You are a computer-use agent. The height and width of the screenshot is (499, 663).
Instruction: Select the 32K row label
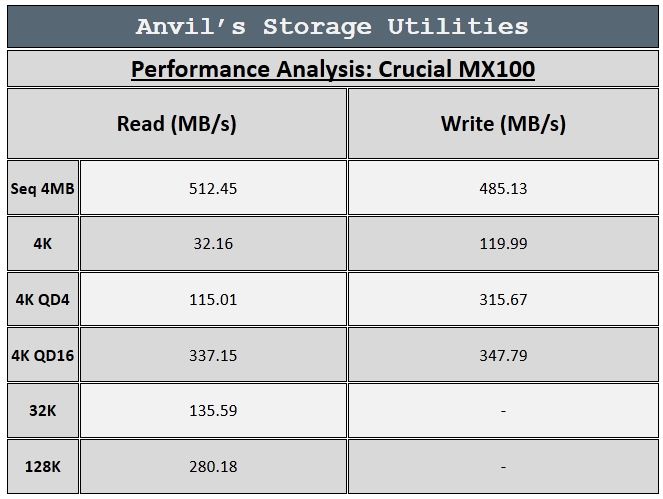pos(43,410)
